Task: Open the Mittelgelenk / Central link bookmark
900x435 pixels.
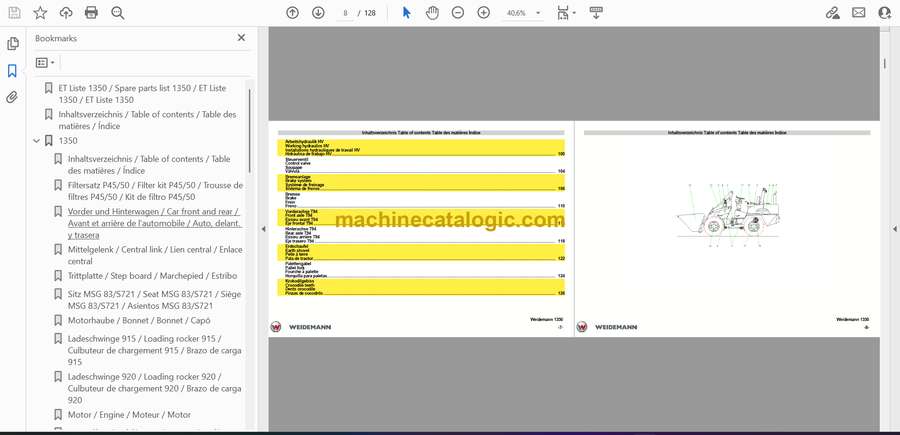Action: coord(155,255)
